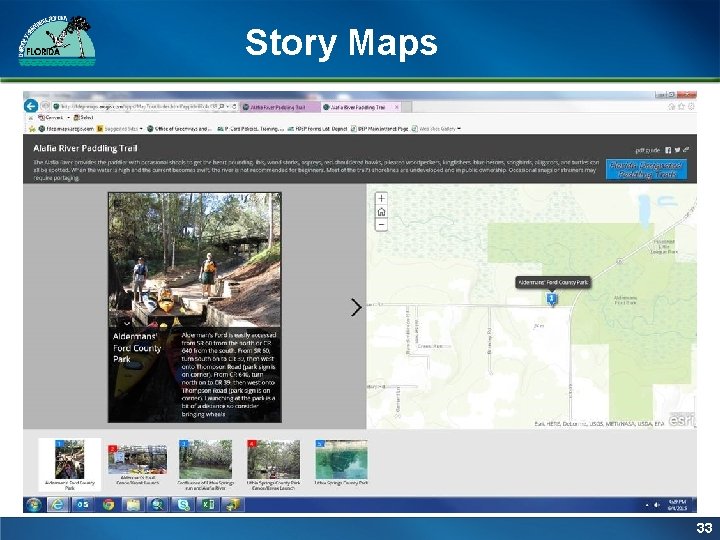Open the Suggested Sites favorite
Viewport: 720px width, 540px height.
[120, 129]
